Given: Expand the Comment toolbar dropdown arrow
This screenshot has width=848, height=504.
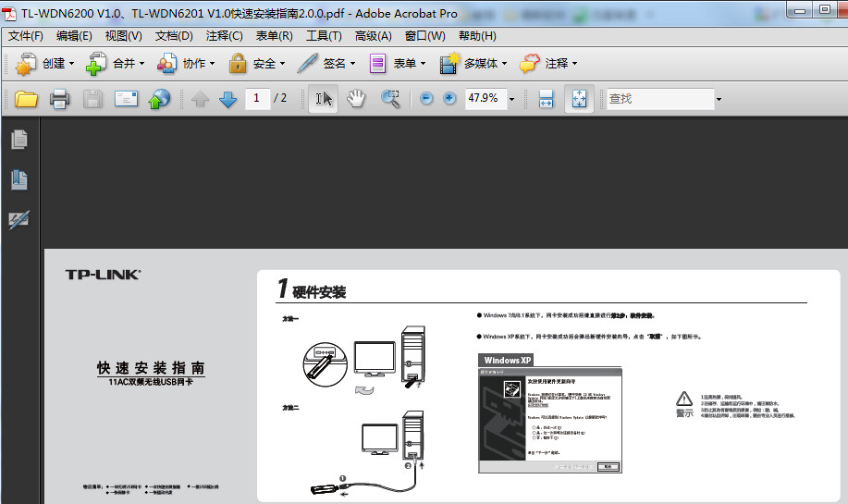Looking at the screenshot, I should (574, 63).
